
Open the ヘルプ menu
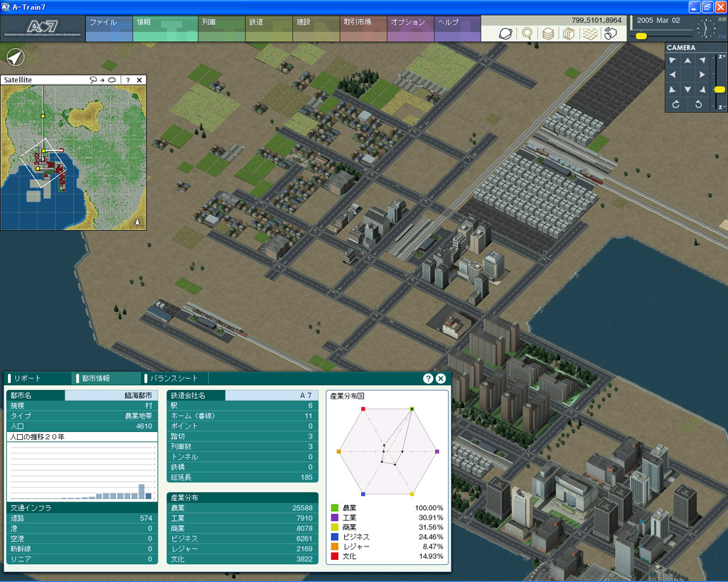click(x=457, y=28)
